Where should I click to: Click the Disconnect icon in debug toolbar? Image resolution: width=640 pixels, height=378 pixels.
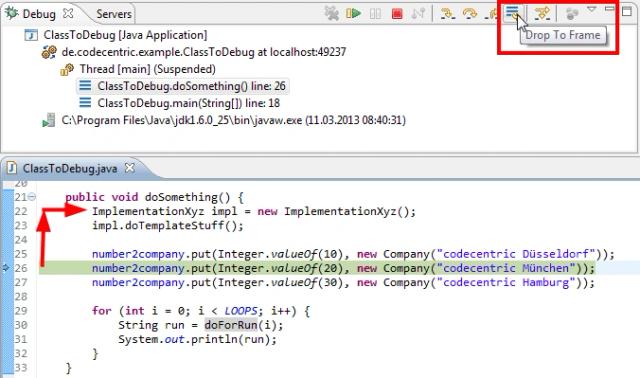pos(418,13)
